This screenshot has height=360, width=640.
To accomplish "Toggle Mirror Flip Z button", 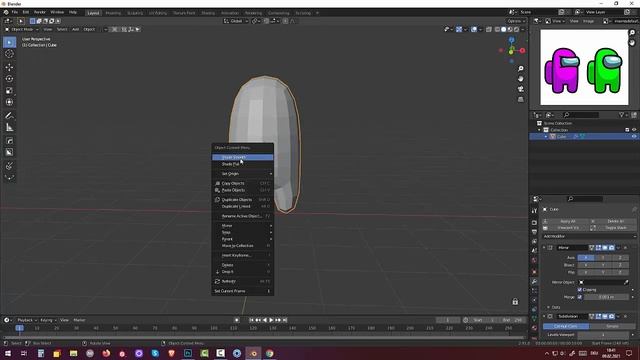I will tap(620, 272).
